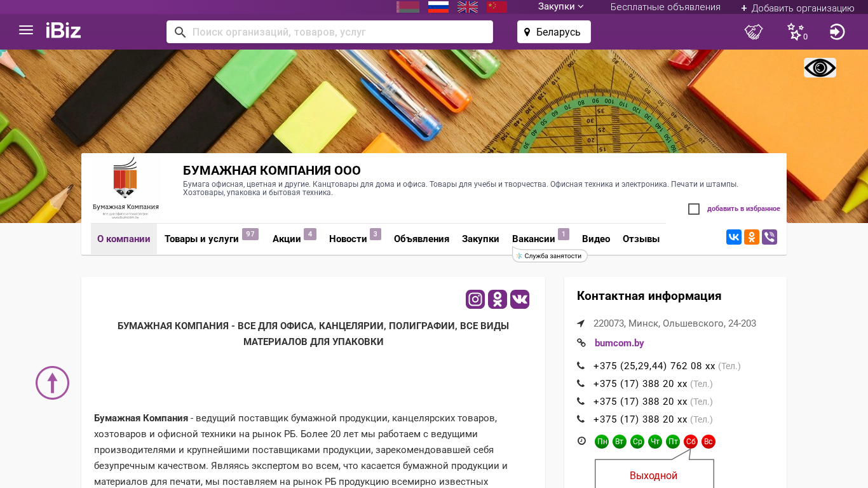Viewport: 868px width, 488px height.
Task: Contact company via Viber icon
Action: click(770, 237)
